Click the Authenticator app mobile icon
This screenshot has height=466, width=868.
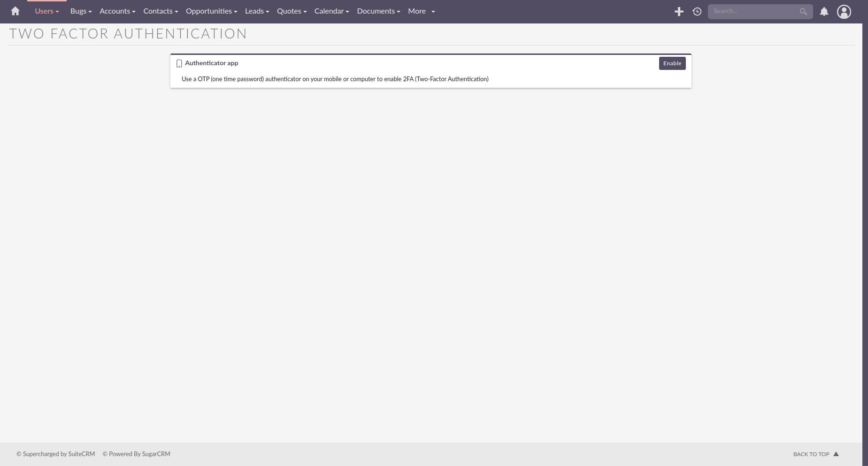(x=178, y=63)
